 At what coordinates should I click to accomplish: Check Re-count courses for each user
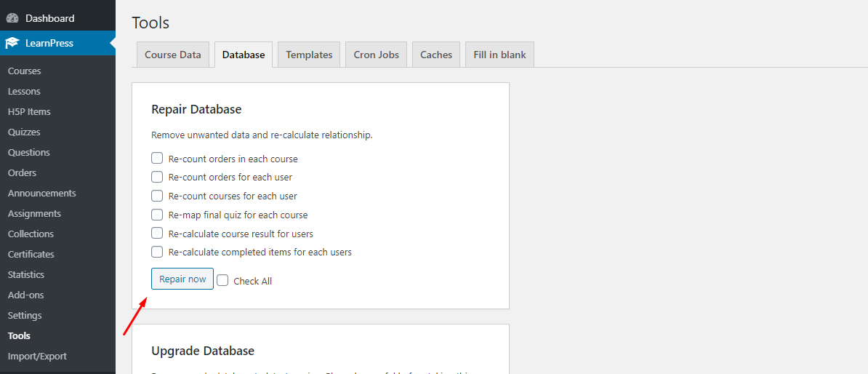(x=157, y=196)
